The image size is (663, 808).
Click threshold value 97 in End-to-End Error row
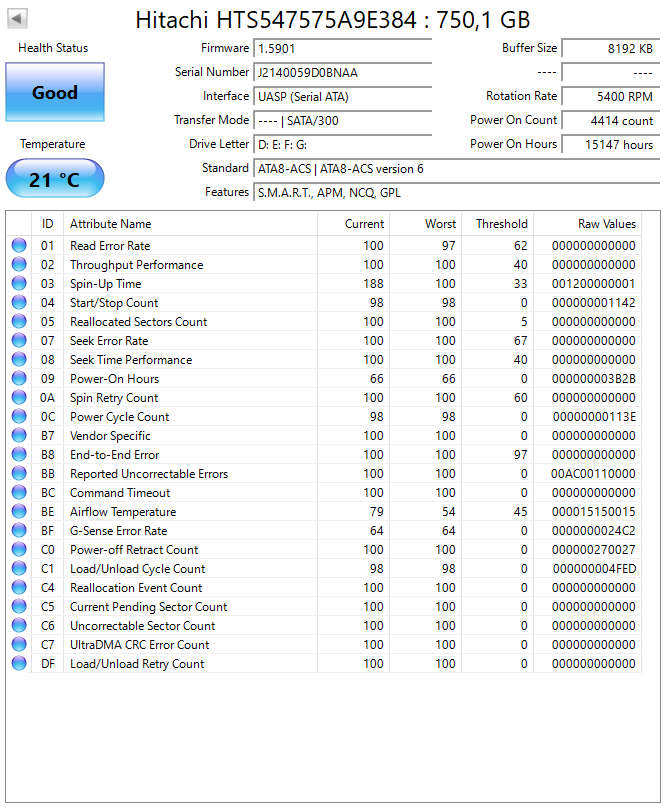520,455
